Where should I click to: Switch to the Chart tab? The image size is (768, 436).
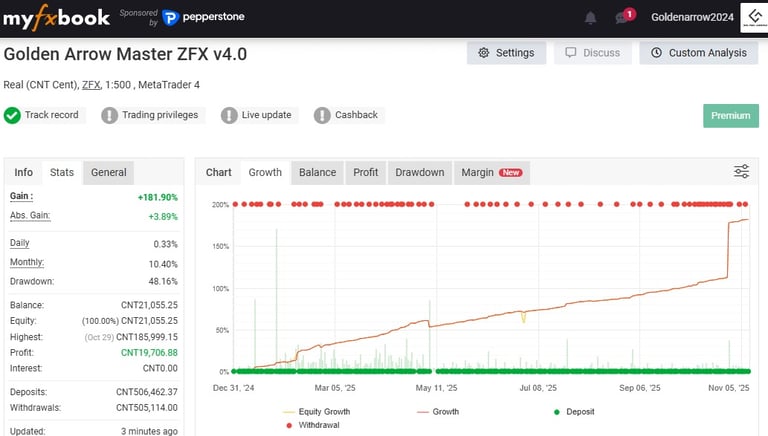click(218, 172)
